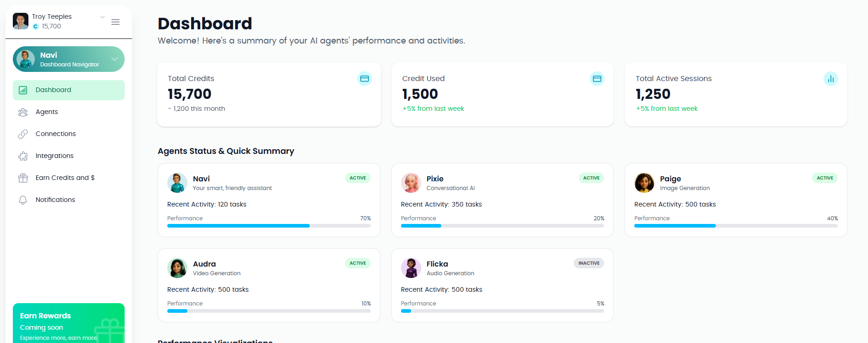
Task: Open the Dashboard menu item
Action: tap(69, 90)
